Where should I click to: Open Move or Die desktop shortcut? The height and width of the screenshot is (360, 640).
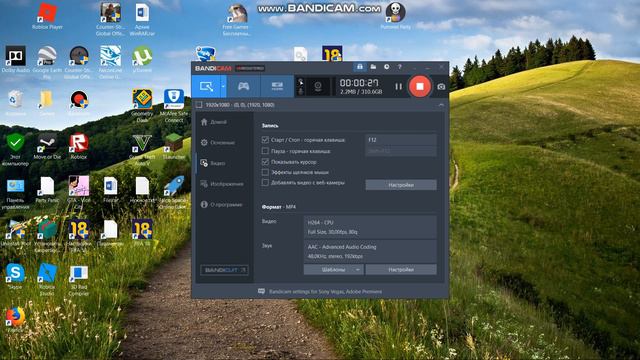click(47, 146)
